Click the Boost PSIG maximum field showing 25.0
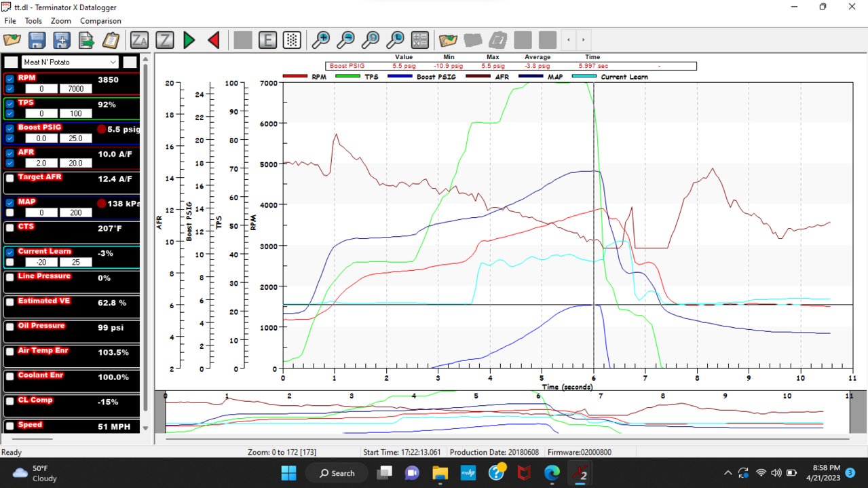The height and width of the screenshot is (488, 868). tap(75, 138)
